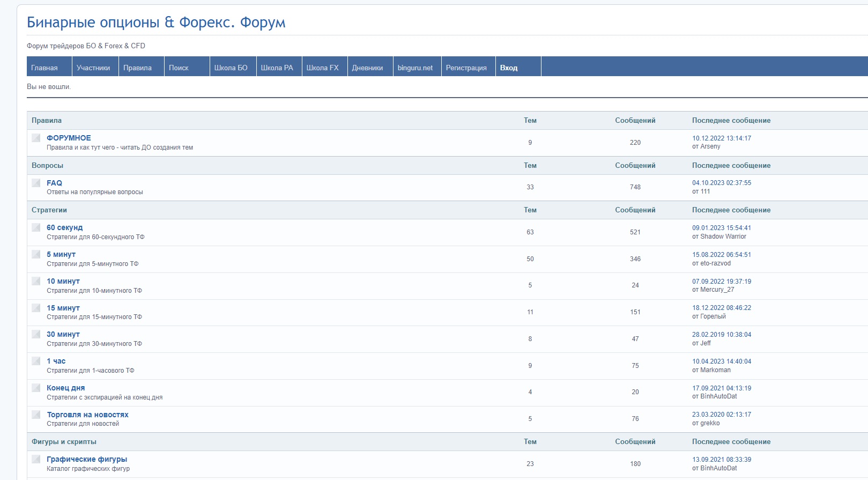Open the 30 минут strategies forum
868x480 pixels.
[63, 334]
